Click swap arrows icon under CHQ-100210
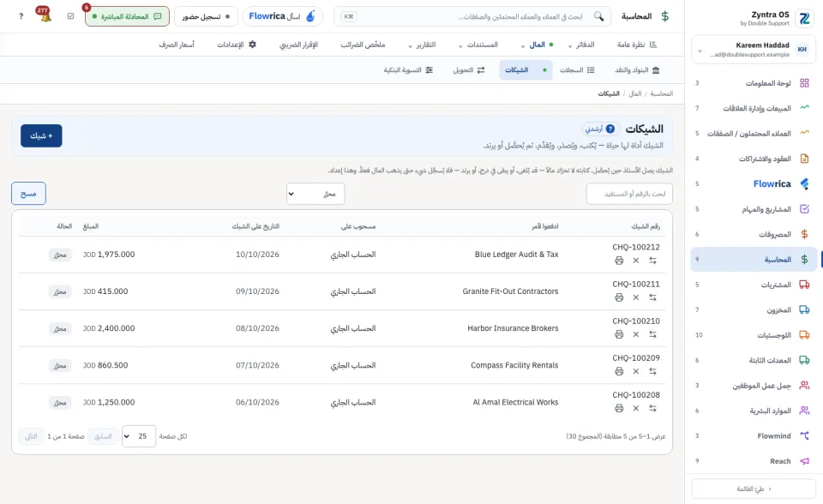Screen dimensions: 823x504 [x=652, y=334]
